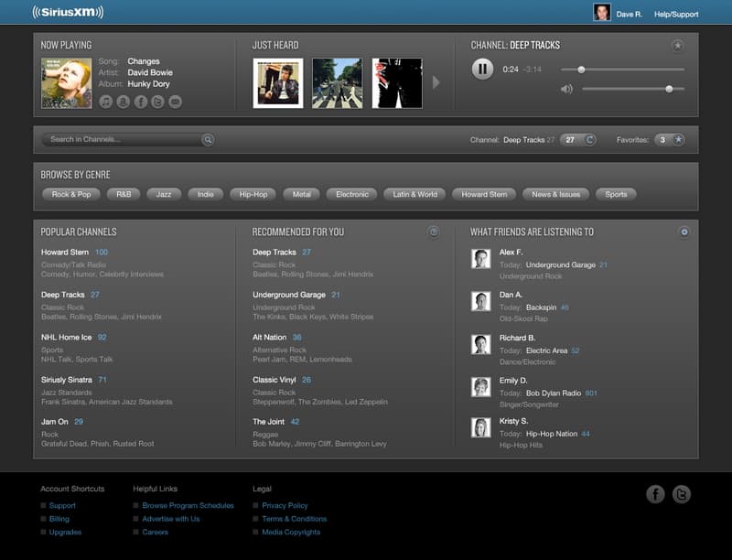Image resolution: width=732 pixels, height=560 pixels.
Task: Mute the volume speaker icon
Action: pyautogui.click(x=566, y=89)
